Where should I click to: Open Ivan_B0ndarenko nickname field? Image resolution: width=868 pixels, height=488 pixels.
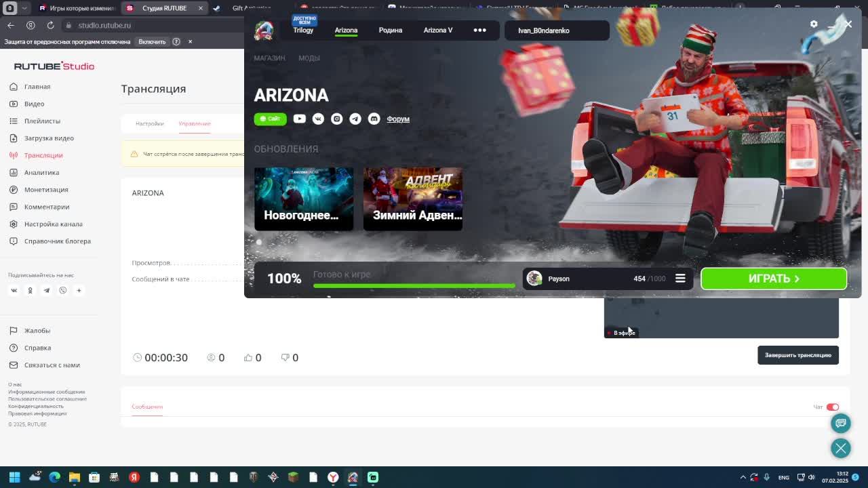557,30
